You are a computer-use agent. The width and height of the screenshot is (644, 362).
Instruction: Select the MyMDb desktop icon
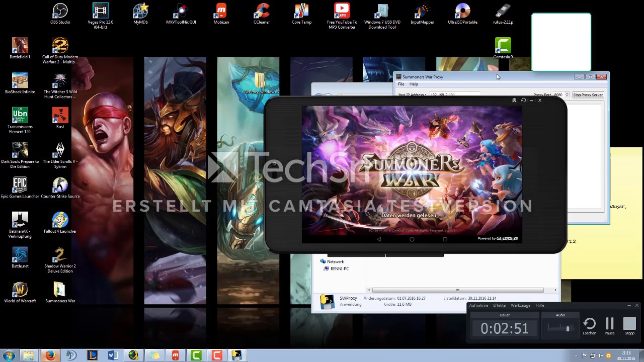point(140,14)
